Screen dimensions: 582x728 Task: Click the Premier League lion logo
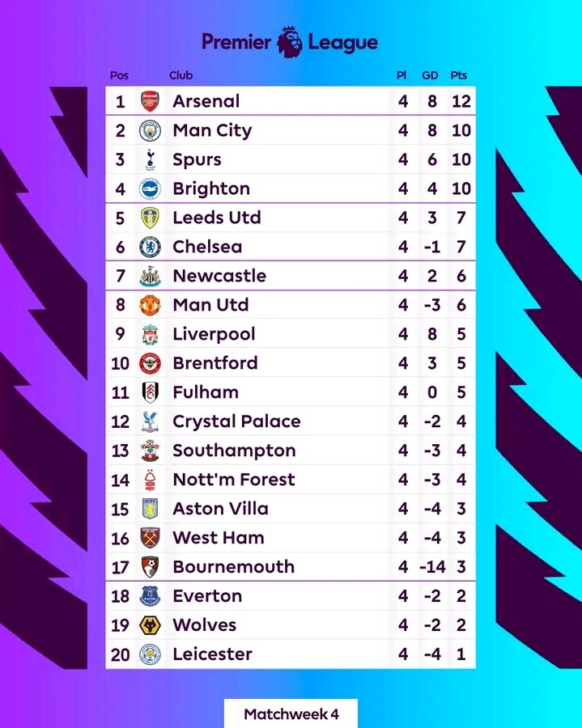tap(289, 41)
